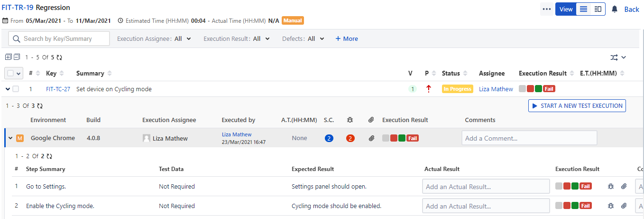Mark Go to Settings step red blocked swatch

[x=567, y=187]
